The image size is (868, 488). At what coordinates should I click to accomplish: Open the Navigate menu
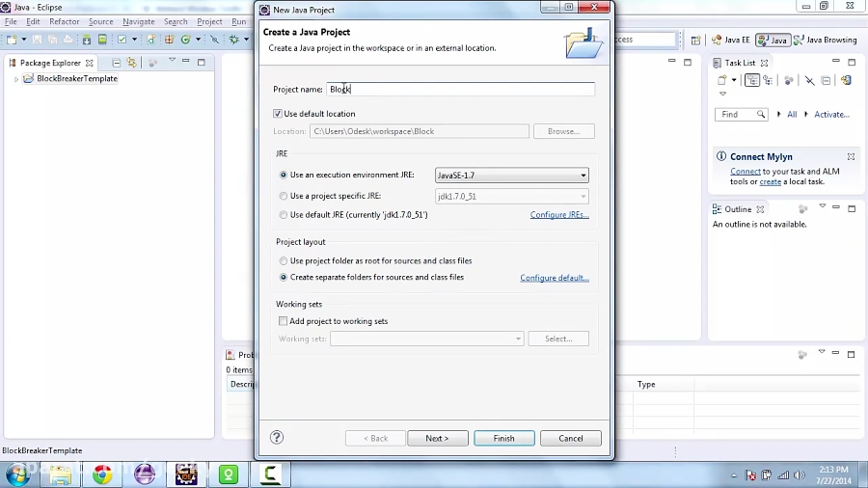point(138,21)
